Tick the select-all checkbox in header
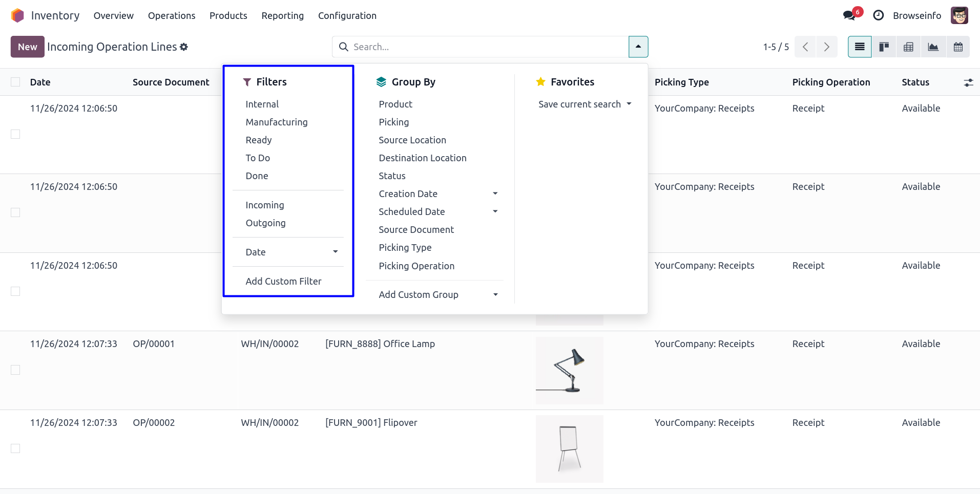Viewport: 980px width, 494px height. pyautogui.click(x=15, y=82)
